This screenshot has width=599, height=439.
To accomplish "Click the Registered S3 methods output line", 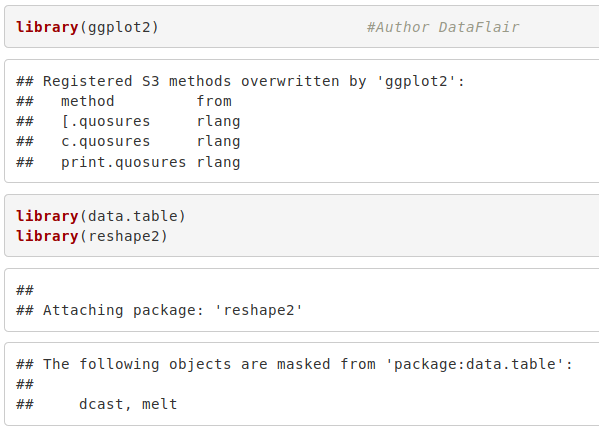I will 240,81.
